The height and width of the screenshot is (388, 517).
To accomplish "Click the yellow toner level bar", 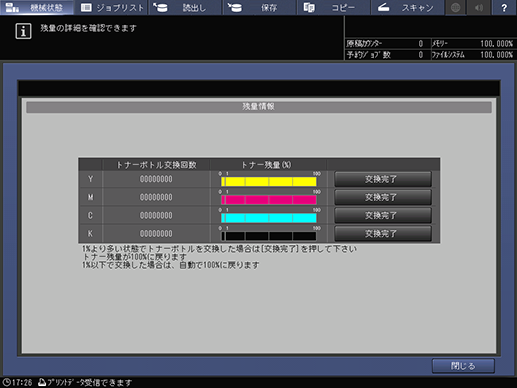I will 269,182.
